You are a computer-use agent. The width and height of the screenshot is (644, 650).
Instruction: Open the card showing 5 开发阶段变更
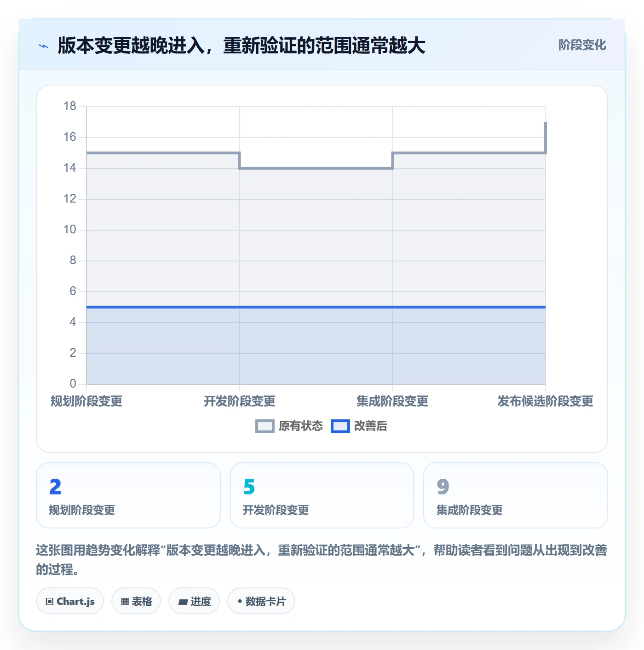[x=322, y=495]
